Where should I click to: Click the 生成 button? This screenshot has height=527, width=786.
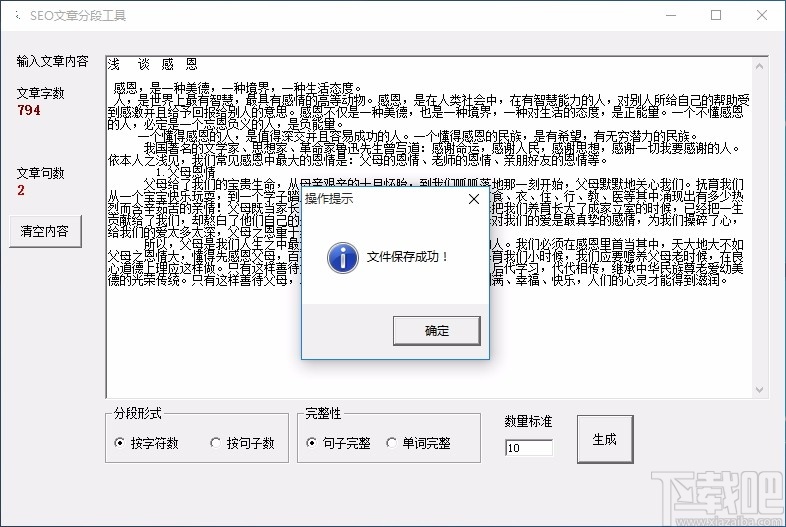(605, 439)
